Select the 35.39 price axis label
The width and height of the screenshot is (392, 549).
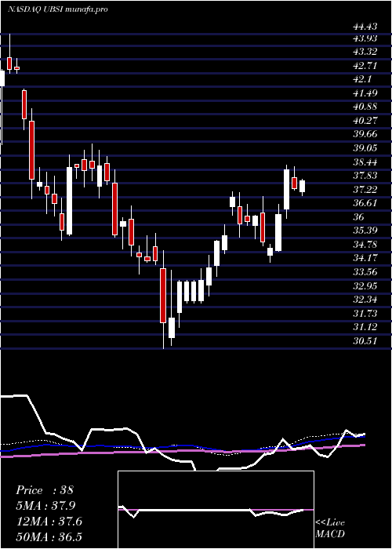tap(365, 231)
